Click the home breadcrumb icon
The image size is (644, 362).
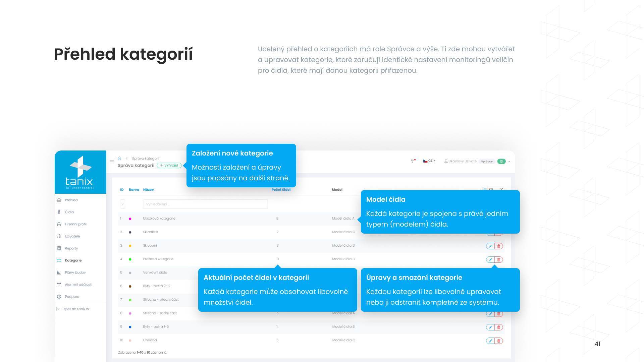pyautogui.click(x=119, y=158)
